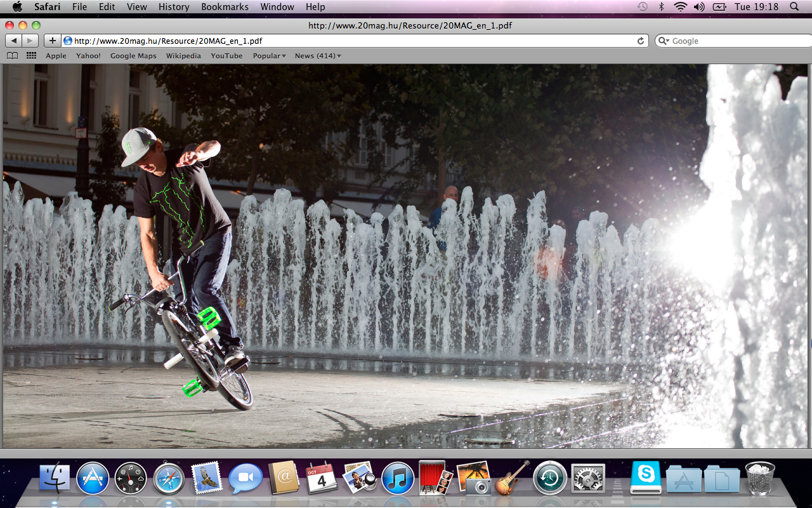The width and height of the screenshot is (812, 508).
Task: Open the Edit menu
Action: click(107, 6)
